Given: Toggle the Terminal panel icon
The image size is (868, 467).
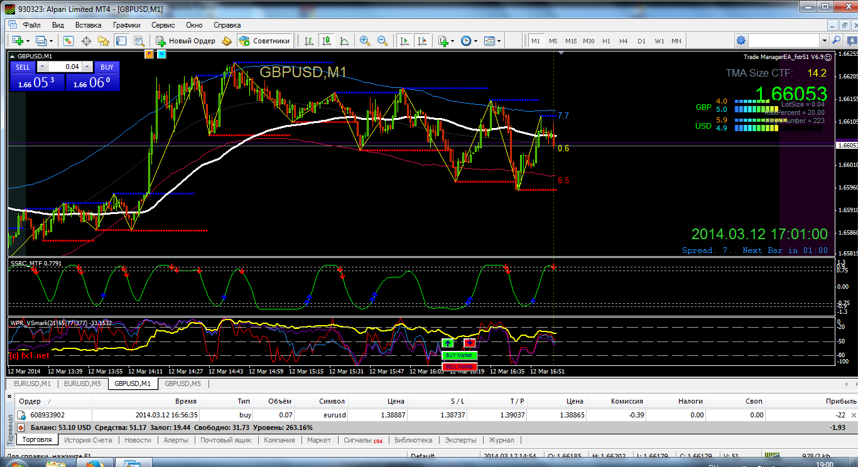Looking at the screenshot, I should pyautogui.click(x=121, y=41).
